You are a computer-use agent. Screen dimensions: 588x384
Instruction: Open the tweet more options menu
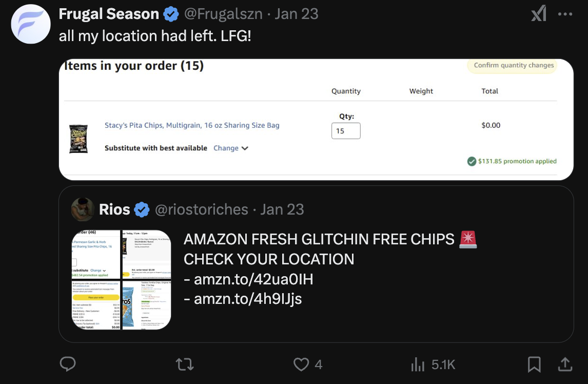(x=565, y=14)
